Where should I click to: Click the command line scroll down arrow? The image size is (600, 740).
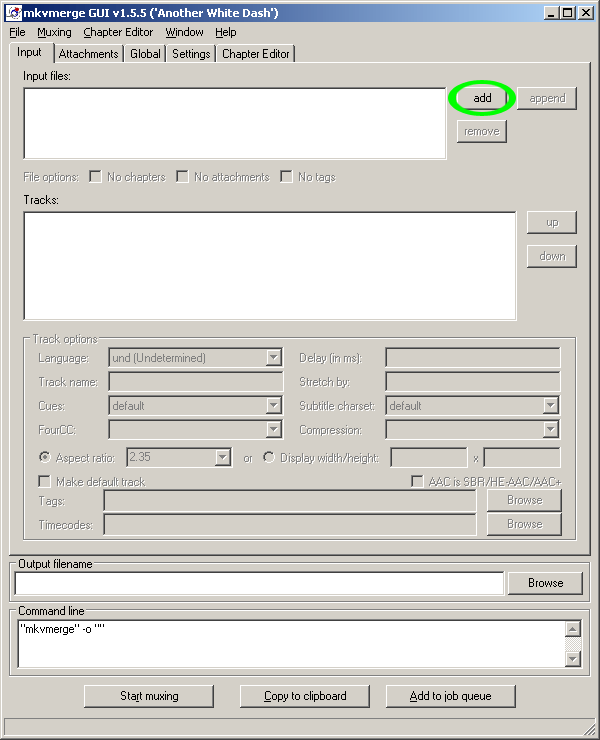click(573, 659)
